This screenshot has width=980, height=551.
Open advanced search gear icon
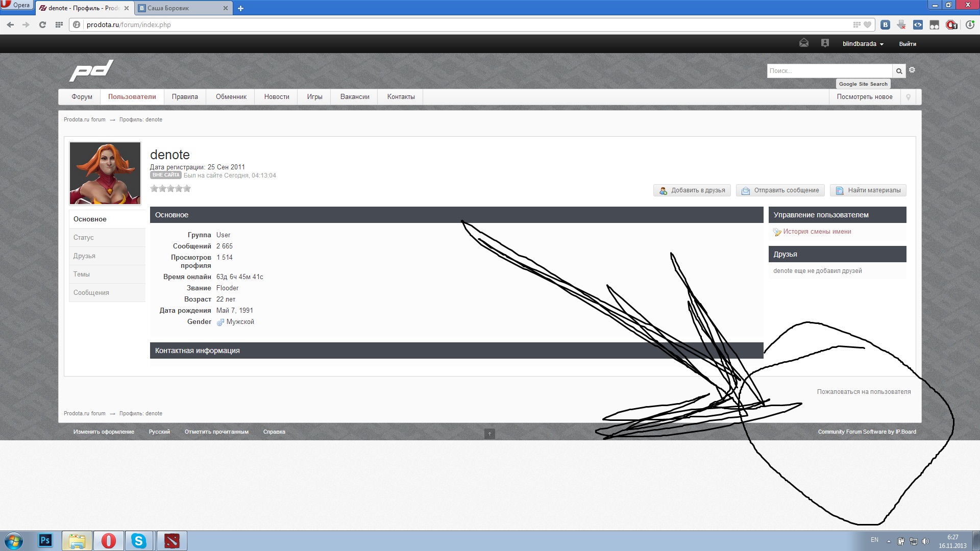click(912, 70)
